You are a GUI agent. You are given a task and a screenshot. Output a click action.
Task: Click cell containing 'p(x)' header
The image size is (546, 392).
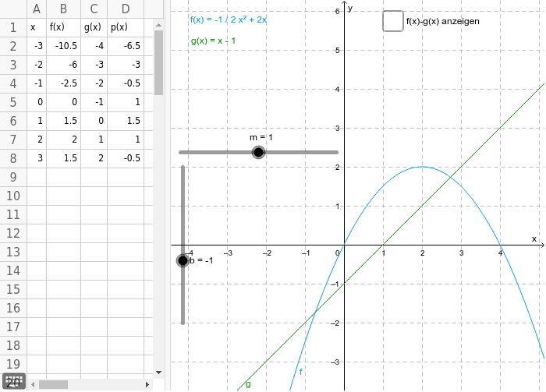[126, 27]
